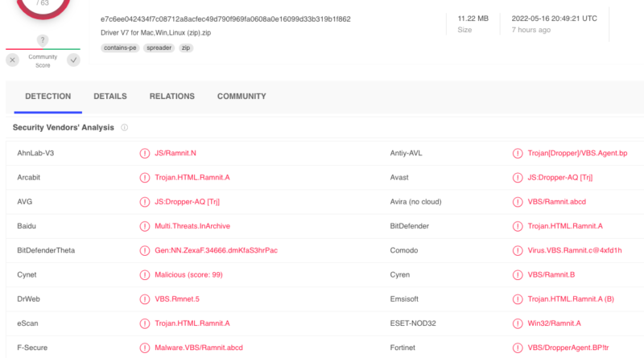The image size is (644, 358).
Task: Click the red detection score ring
Action: tap(43, 8)
